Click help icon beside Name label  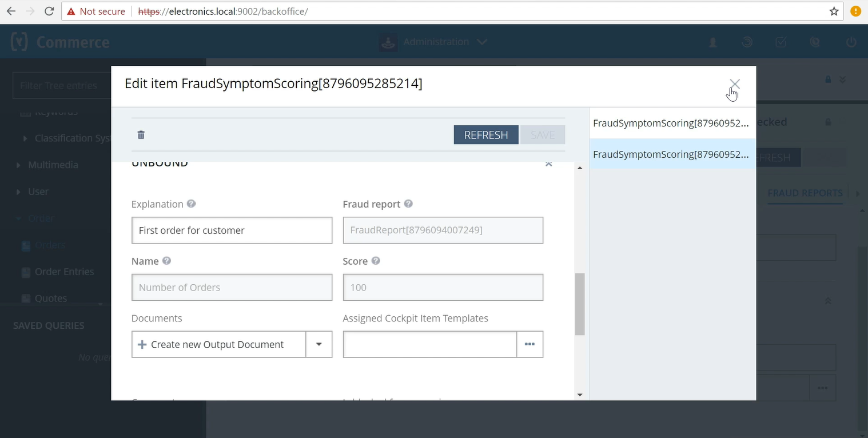166,261
